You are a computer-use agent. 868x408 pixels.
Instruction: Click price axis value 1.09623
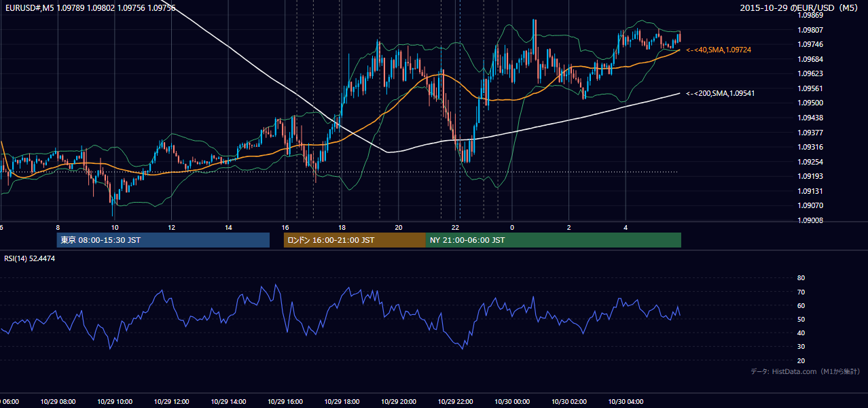[810, 73]
